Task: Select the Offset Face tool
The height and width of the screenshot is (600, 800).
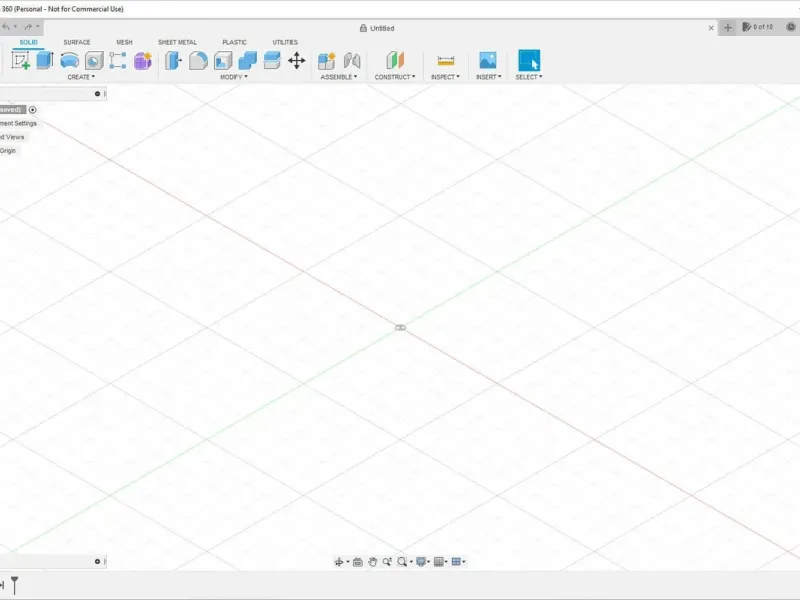Action: [272, 60]
